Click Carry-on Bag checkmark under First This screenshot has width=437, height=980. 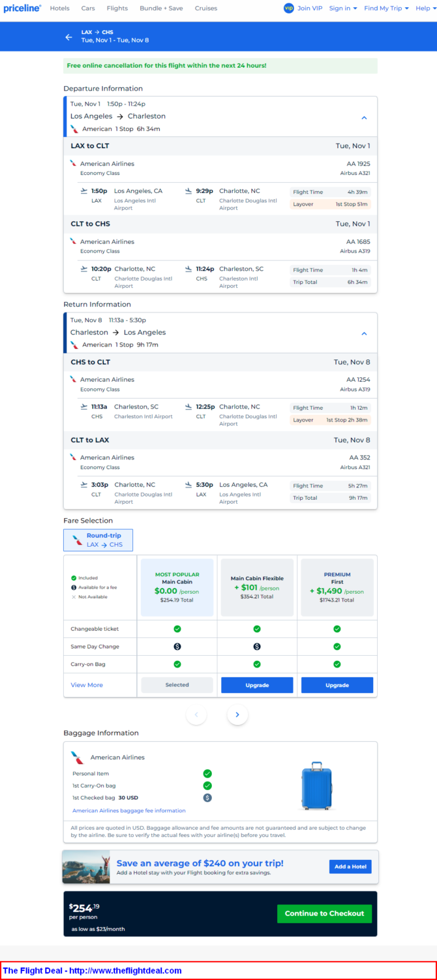(x=337, y=664)
